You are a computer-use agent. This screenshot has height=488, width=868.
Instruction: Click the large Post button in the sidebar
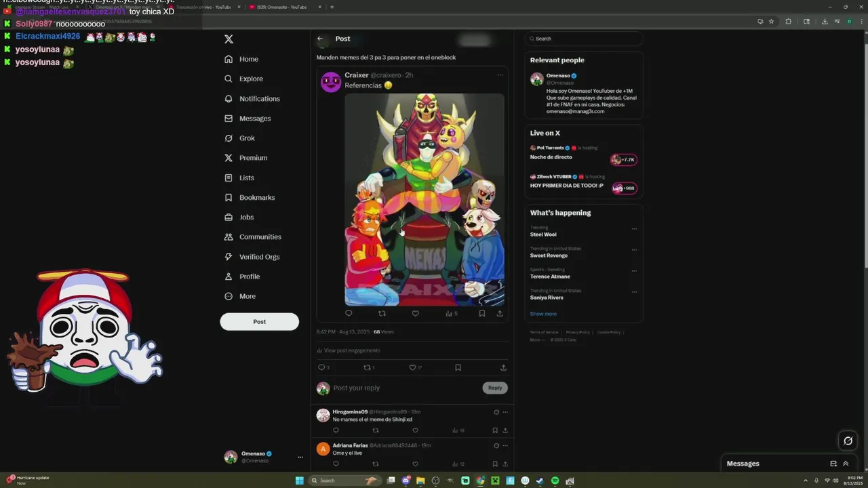259,322
